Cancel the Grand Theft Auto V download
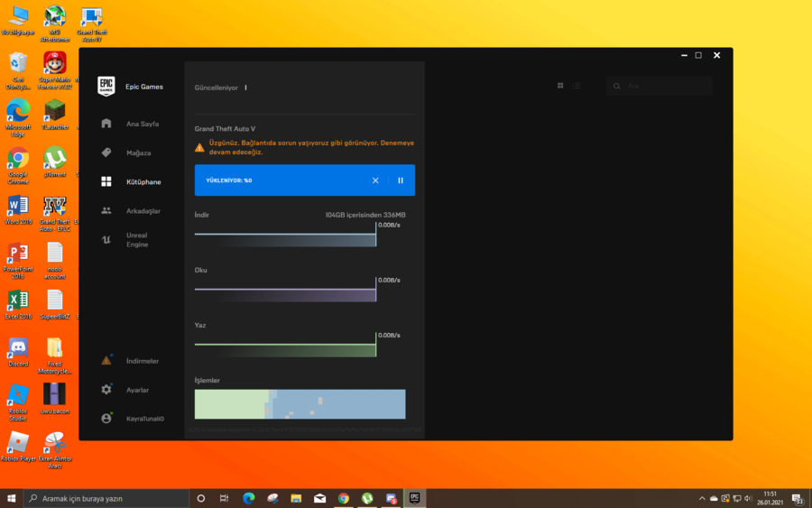812x508 pixels. click(375, 180)
